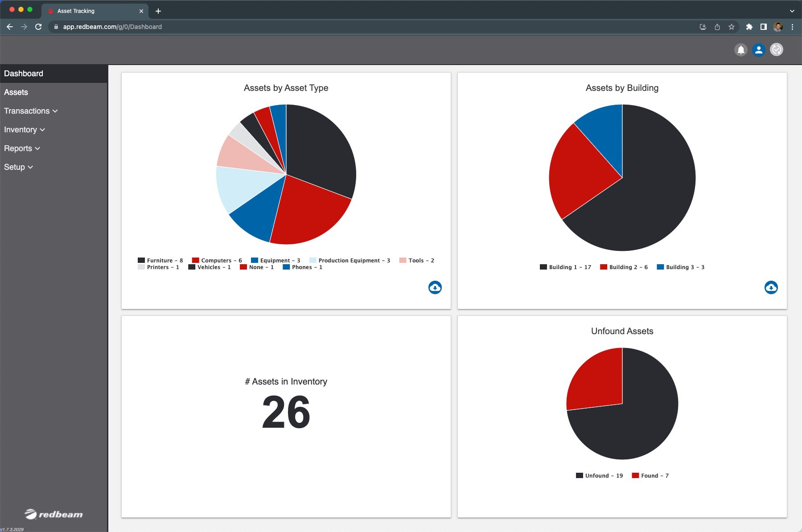Go back using the browser back arrow

coord(10,27)
